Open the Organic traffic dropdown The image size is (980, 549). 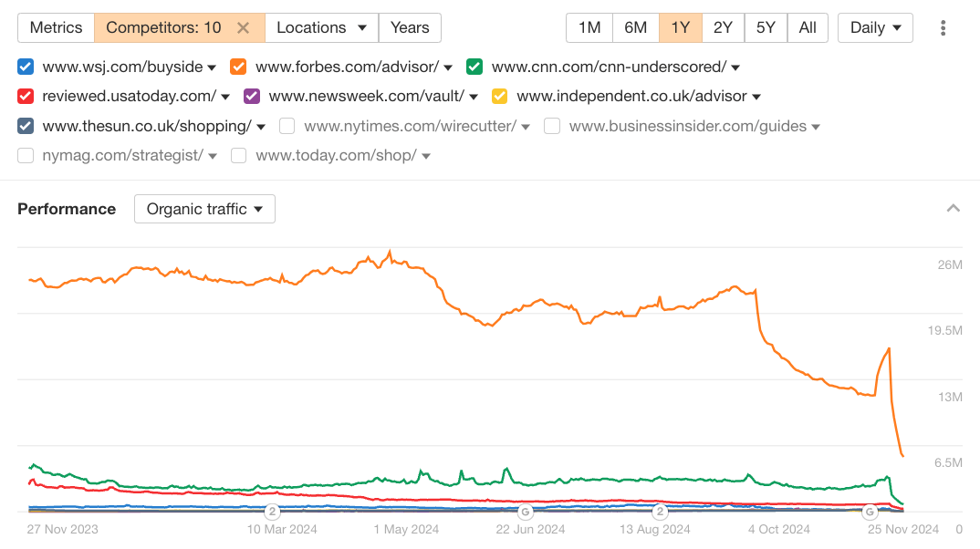point(204,209)
